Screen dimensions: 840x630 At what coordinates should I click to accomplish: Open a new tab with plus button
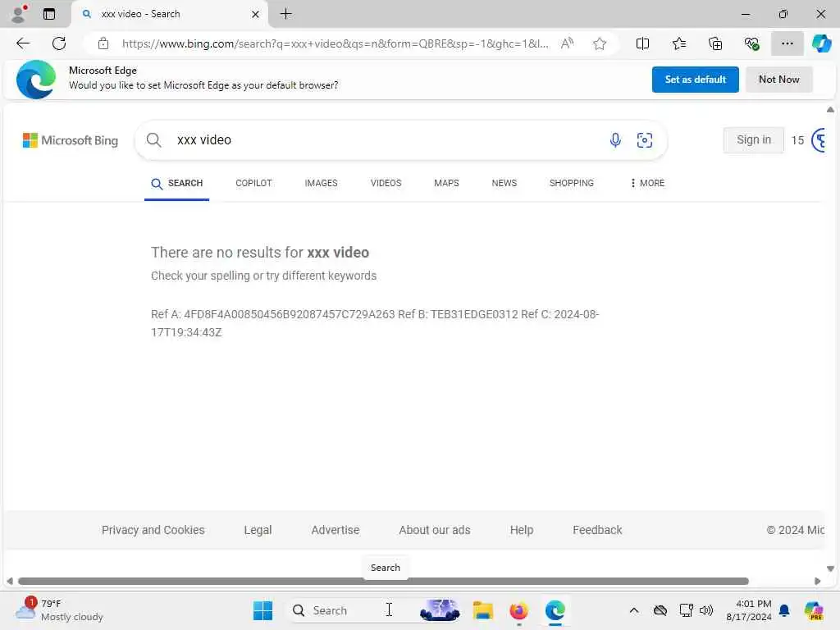(x=286, y=14)
